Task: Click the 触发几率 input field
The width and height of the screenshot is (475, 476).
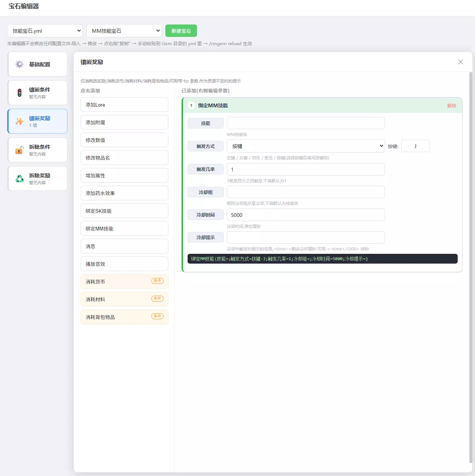Action: point(306,169)
